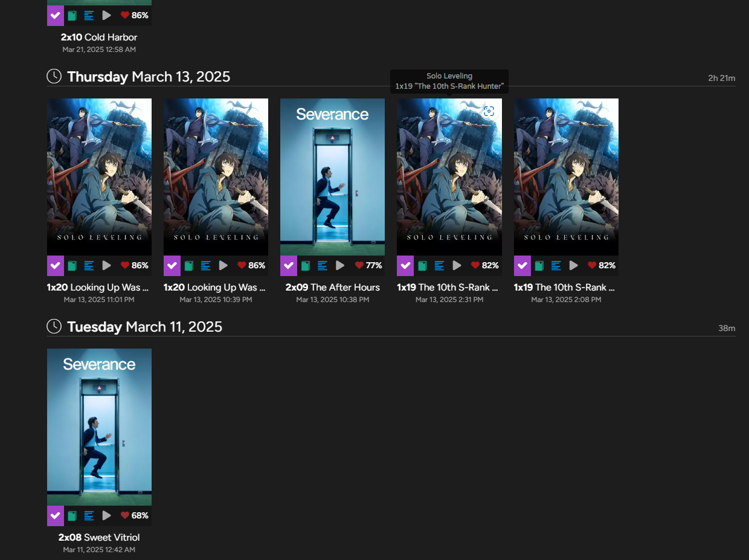
Task: Click the blue list icon under 2x09 The After Hours
Action: point(321,265)
